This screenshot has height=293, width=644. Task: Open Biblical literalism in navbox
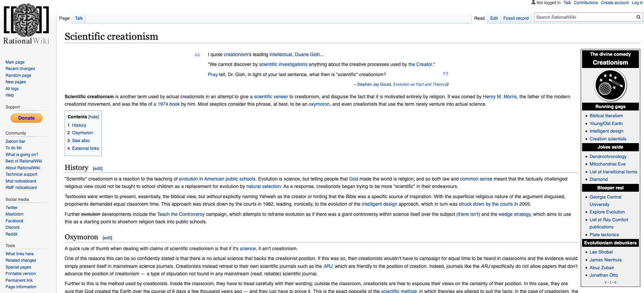coord(606,116)
